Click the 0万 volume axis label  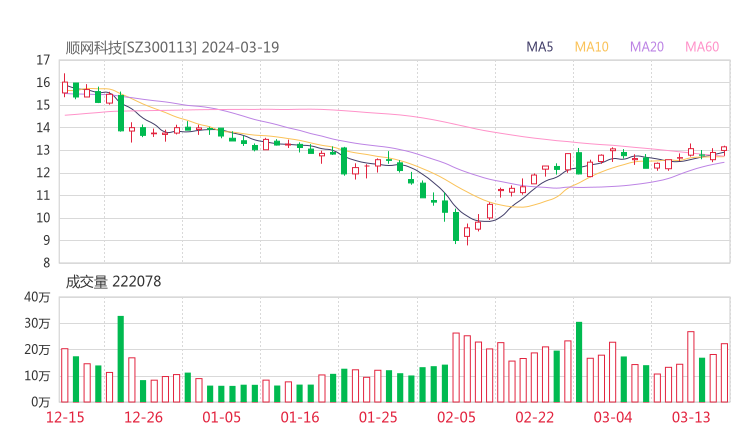[40, 402]
